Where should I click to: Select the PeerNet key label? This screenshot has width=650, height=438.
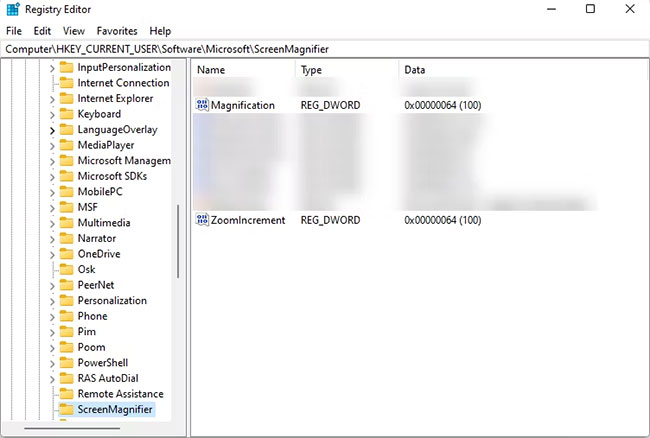(96, 285)
